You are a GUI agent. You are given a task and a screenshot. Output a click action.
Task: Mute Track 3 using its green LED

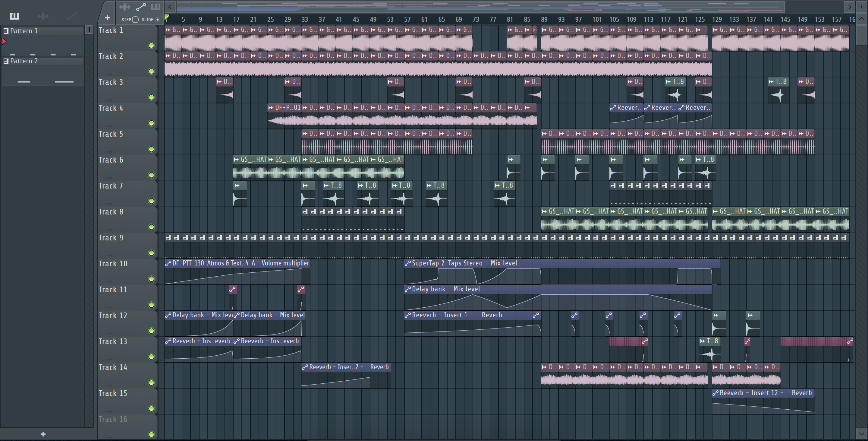152,97
